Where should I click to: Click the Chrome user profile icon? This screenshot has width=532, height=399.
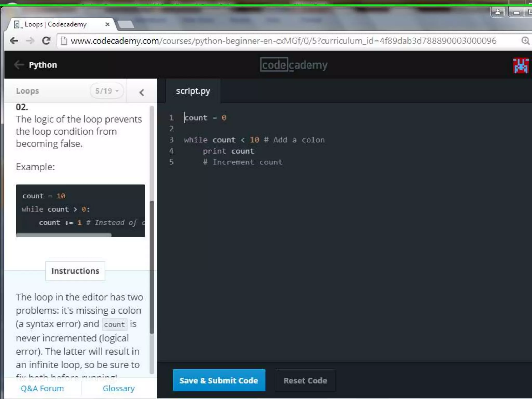[x=497, y=12]
